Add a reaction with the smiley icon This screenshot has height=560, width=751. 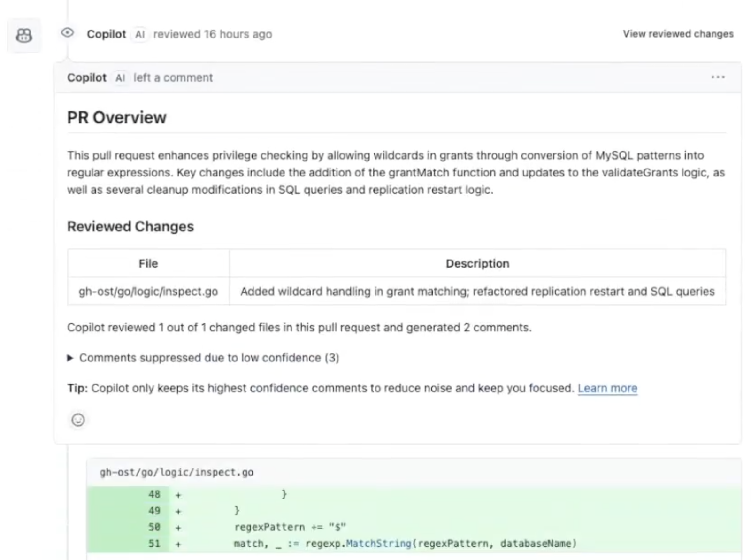click(x=78, y=420)
